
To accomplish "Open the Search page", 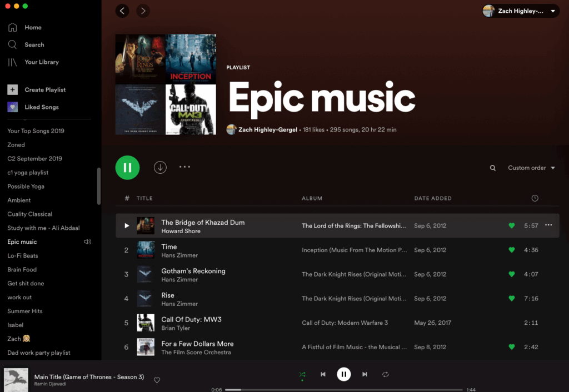I will (34, 44).
